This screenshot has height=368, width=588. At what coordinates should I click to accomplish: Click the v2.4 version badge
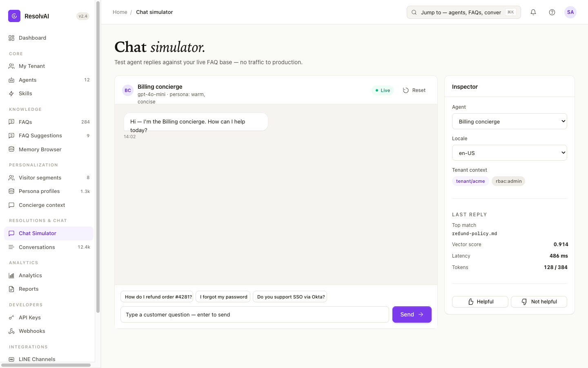(x=83, y=16)
